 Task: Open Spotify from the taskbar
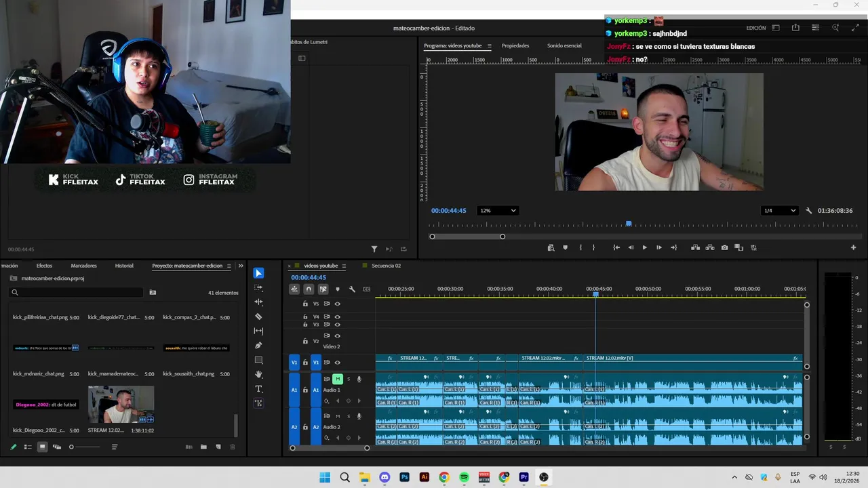tap(464, 477)
